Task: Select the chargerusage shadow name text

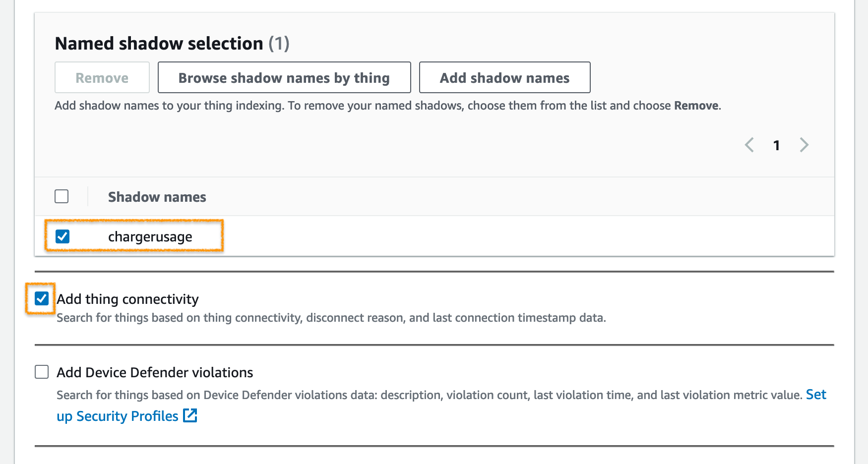Action: [150, 237]
